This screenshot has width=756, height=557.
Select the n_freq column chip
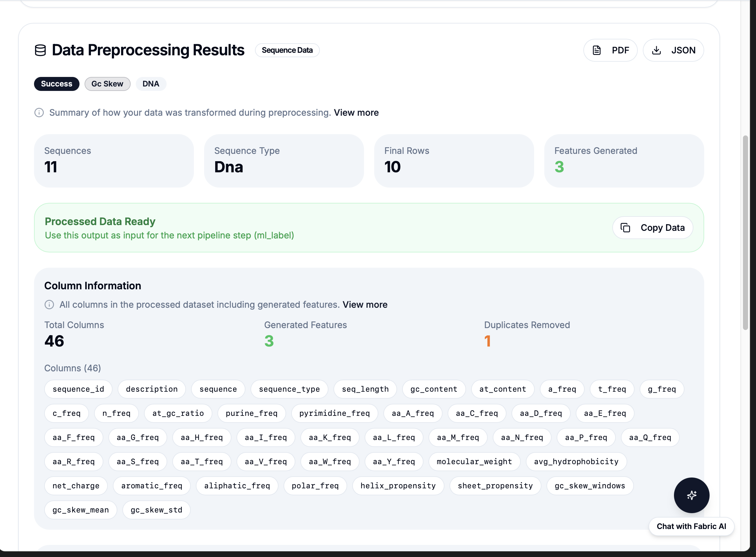[116, 413]
